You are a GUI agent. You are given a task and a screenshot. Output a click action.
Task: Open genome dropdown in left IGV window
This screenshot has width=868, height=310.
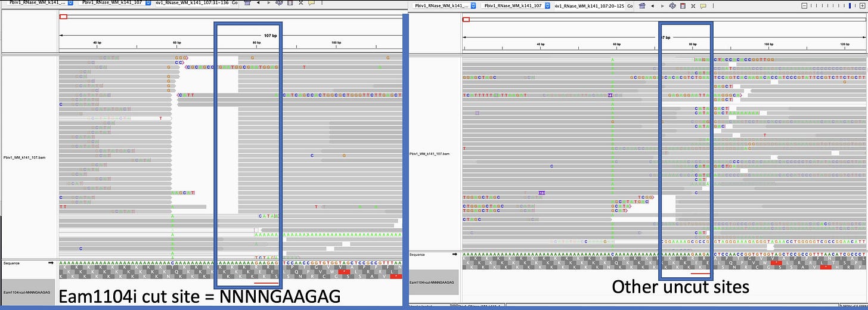click(40, 3)
